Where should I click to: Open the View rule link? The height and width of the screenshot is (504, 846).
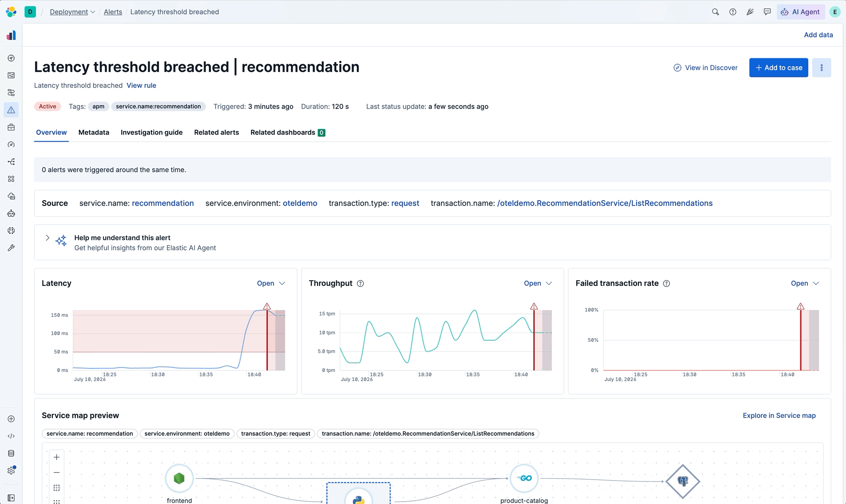point(141,85)
